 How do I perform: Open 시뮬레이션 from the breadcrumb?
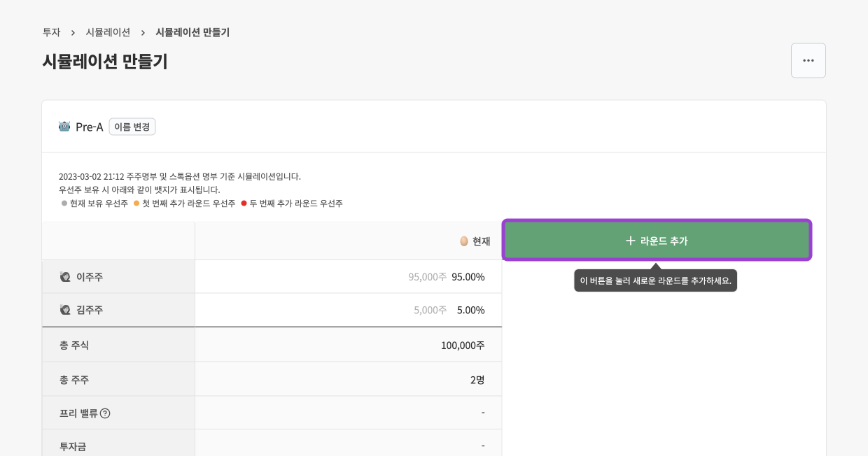[x=108, y=32]
